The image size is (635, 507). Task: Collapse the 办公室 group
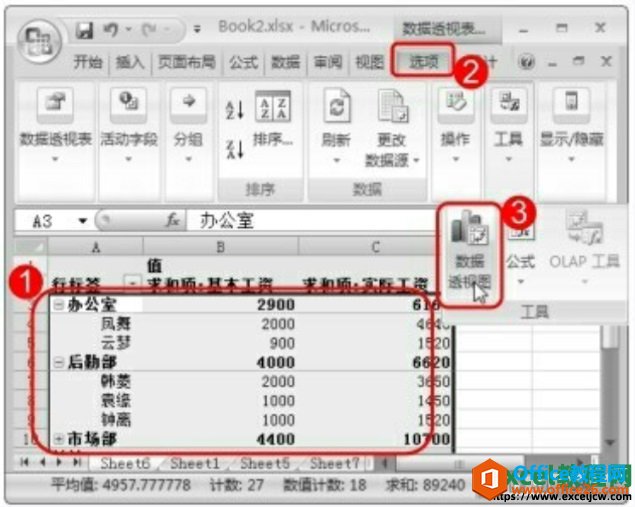coord(58,305)
